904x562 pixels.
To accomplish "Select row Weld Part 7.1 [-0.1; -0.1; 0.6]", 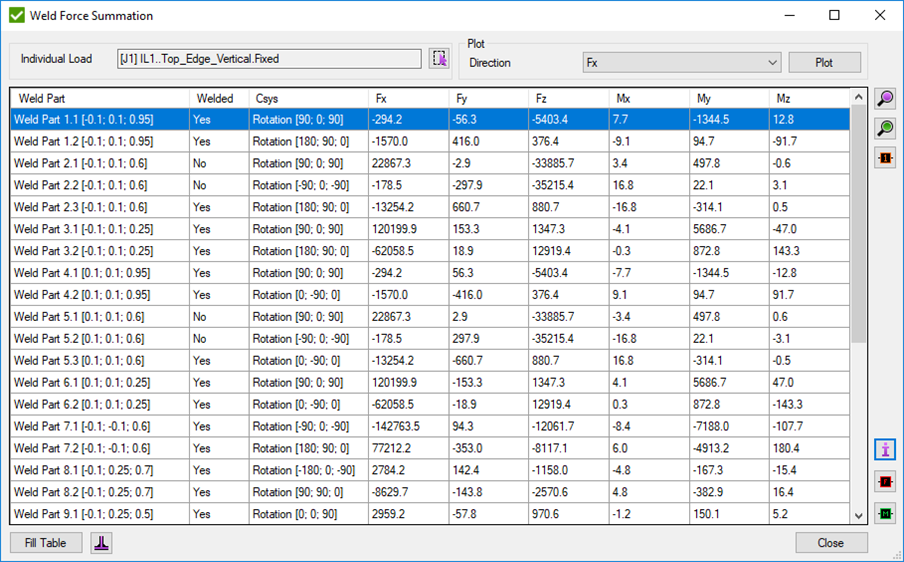I will [x=430, y=426].
